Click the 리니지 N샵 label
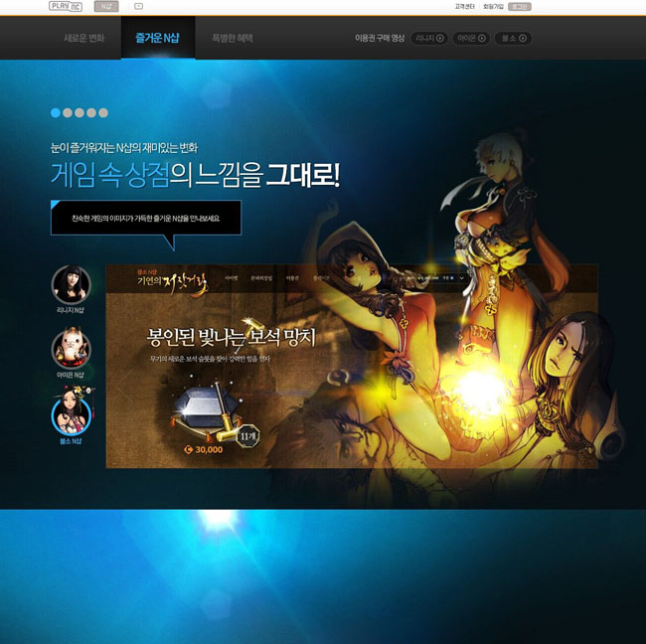 (x=71, y=310)
